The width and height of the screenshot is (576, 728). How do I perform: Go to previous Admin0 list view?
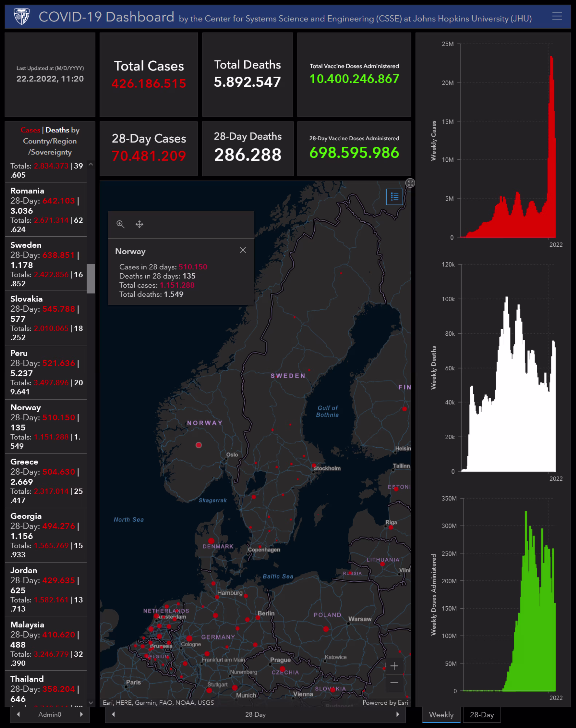click(x=18, y=715)
